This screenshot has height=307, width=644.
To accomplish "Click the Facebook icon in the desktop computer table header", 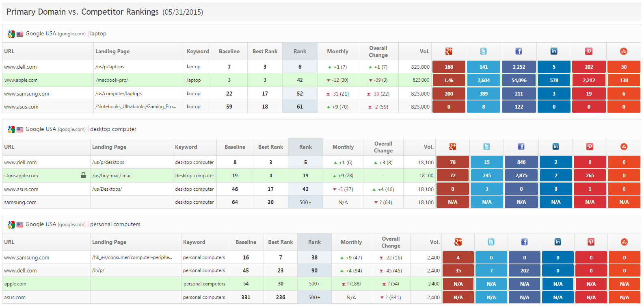I will pyautogui.click(x=521, y=147).
